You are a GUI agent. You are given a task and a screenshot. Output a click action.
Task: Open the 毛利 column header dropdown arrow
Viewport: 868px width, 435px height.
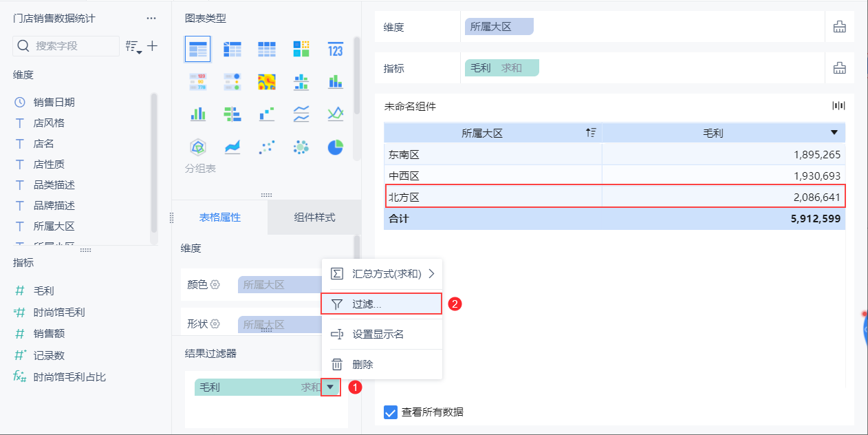click(x=834, y=133)
